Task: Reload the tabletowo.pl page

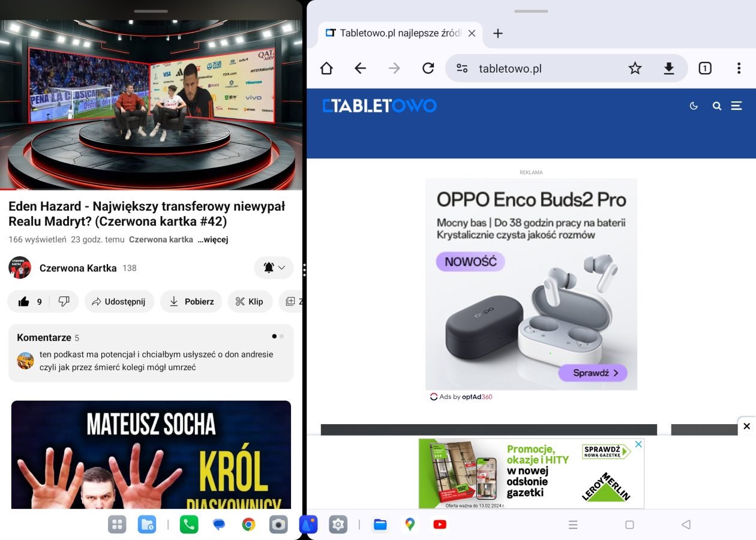Action: [x=428, y=68]
